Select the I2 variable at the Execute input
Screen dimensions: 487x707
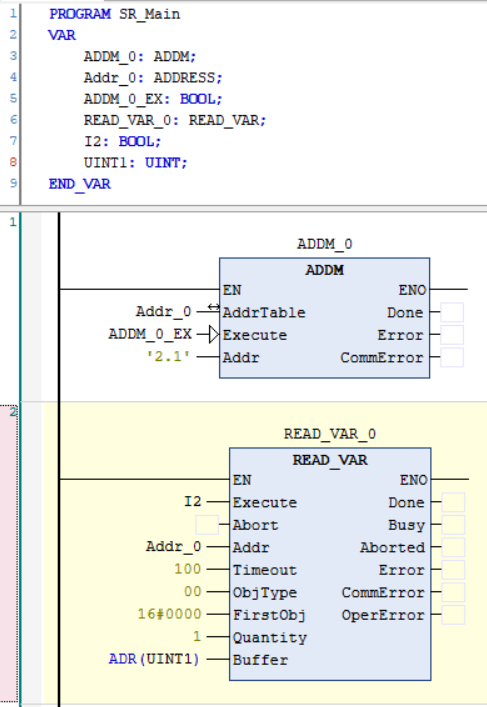tap(193, 501)
